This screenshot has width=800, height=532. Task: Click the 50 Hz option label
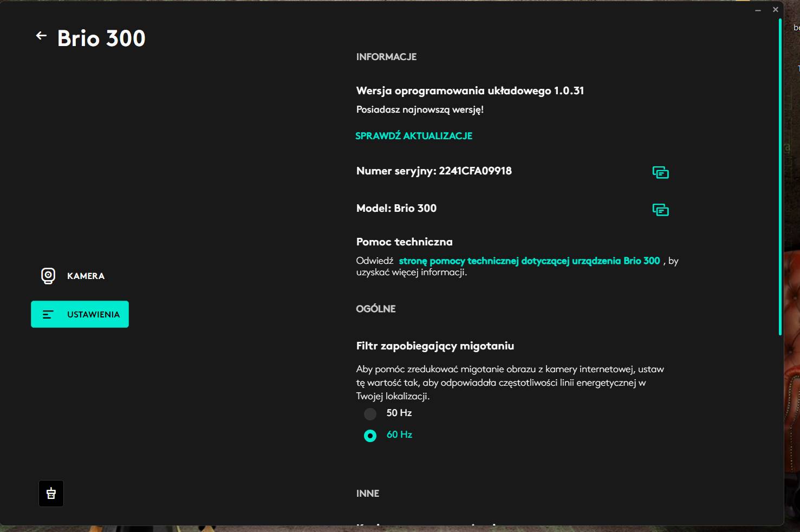(x=399, y=413)
